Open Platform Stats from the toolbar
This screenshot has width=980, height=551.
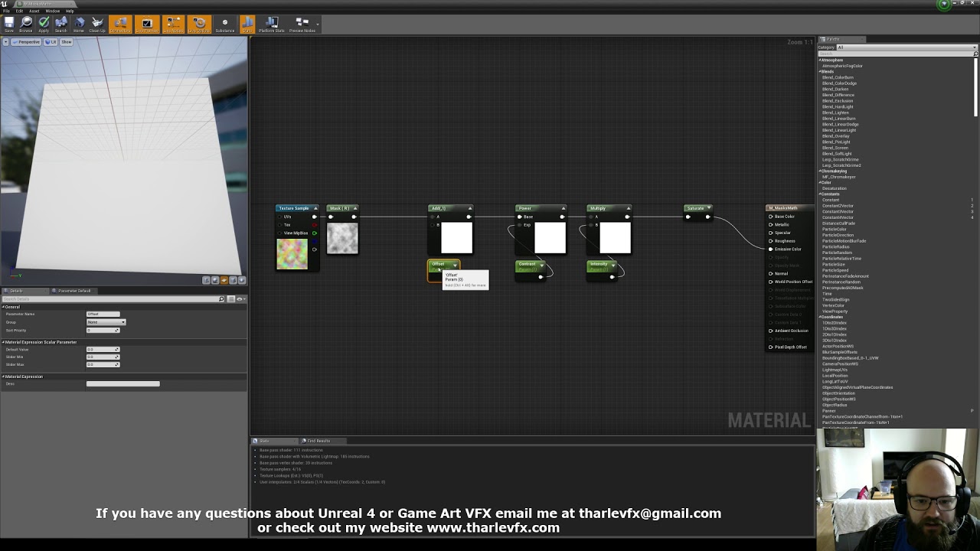pyautogui.click(x=272, y=24)
